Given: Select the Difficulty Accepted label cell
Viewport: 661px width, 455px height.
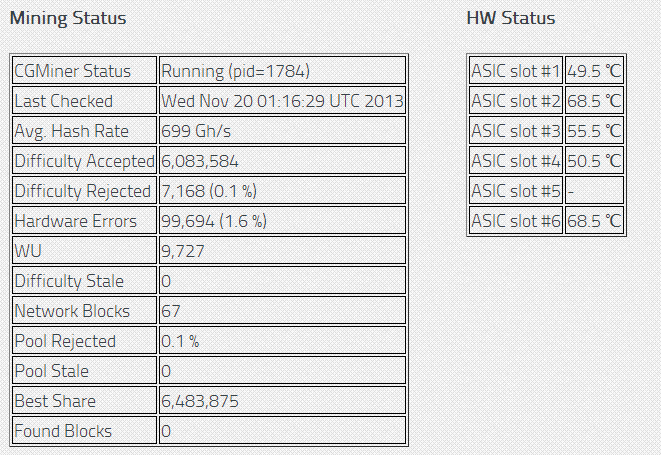Looking at the screenshot, I should [84, 160].
